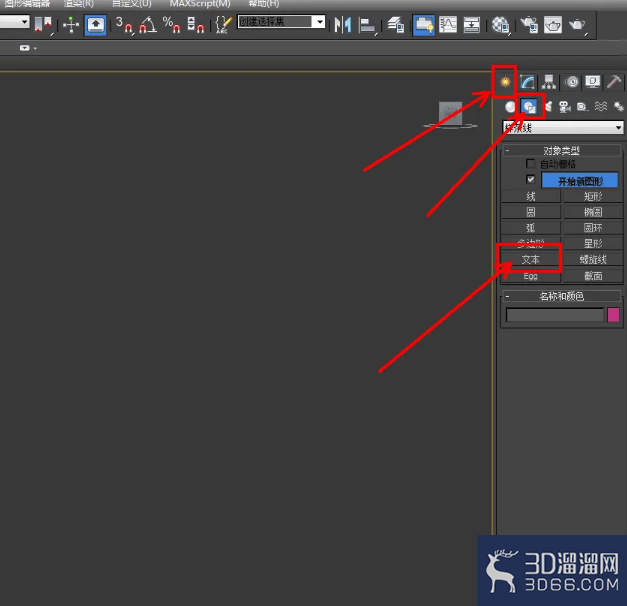The height and width of the screenshot is (606, 627).
Task: Open the Curve Editor icon
Action: 448,25
